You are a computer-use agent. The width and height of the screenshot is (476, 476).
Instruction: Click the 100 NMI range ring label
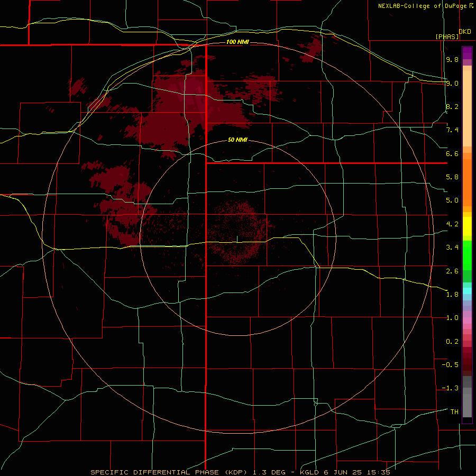[x=237, y=42]
